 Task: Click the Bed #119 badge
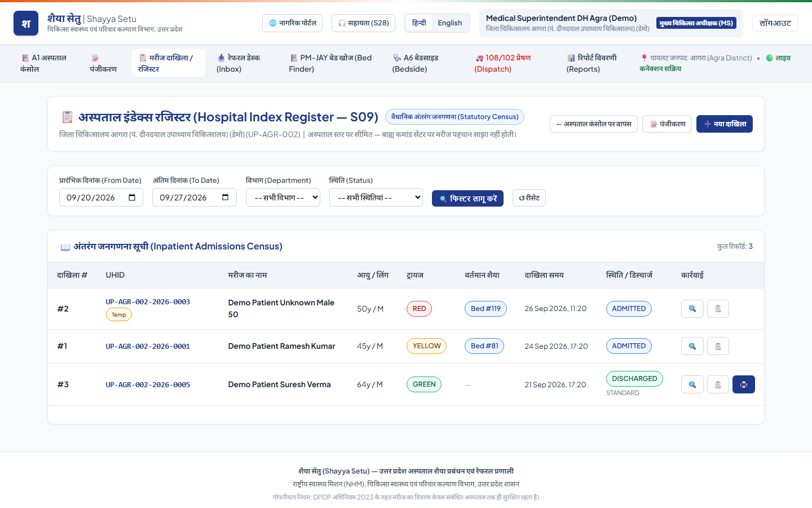(486, 309)
